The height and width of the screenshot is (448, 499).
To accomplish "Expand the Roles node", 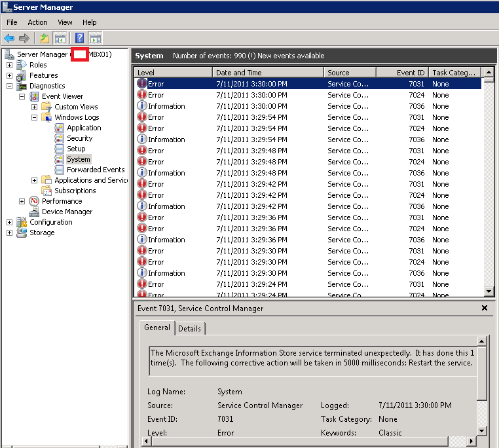I will point(9,65).
